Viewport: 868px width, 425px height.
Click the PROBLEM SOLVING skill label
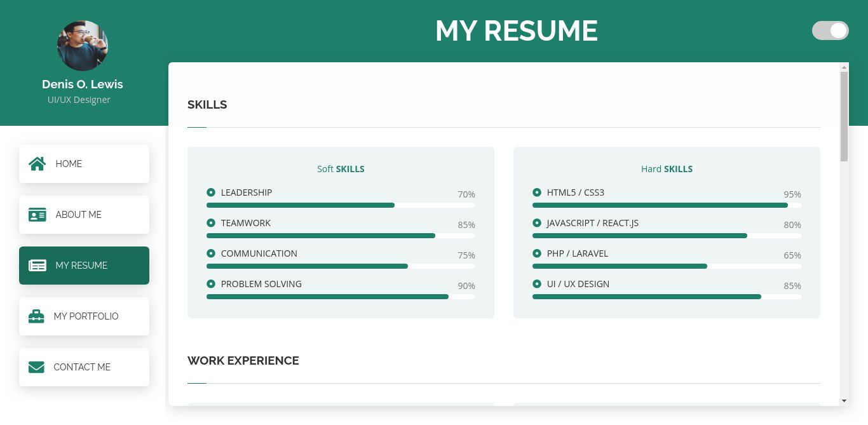(261, 284)
